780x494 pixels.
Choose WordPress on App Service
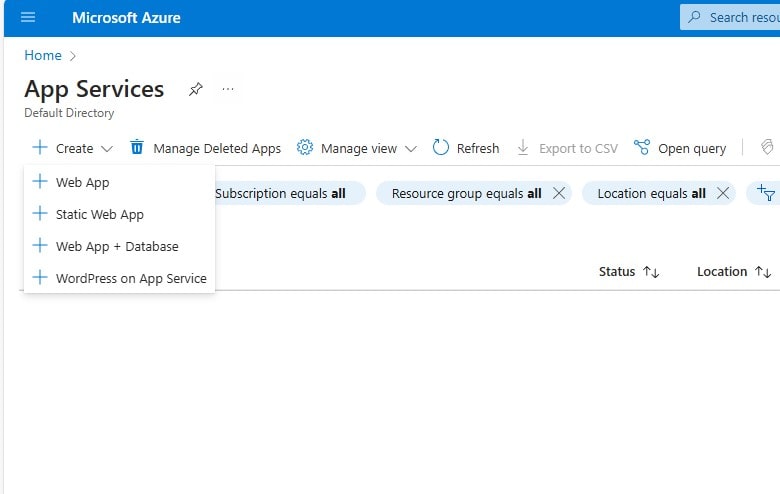(119, 278)
